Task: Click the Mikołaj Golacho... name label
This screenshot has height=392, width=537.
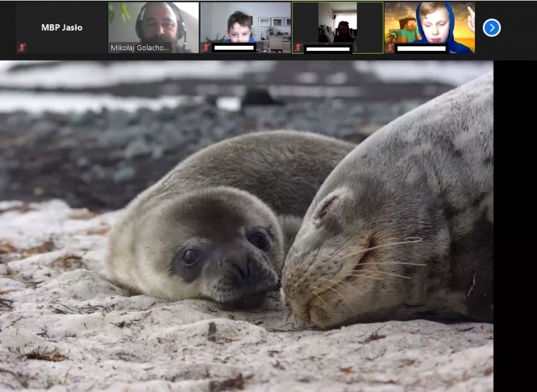Action: [x=139, y=48]
